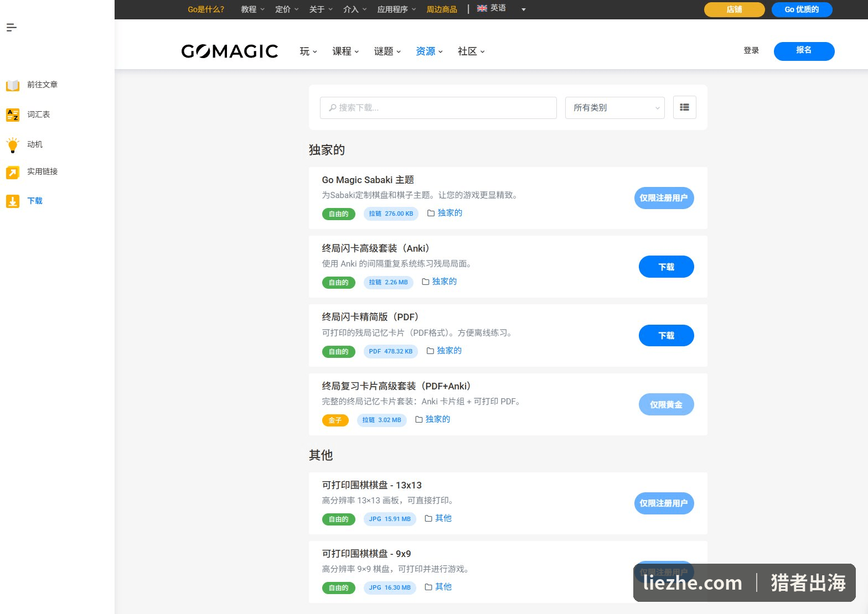868x614 pixels.
Task: Open the 社区 navigation menu
Action: tap(471, 51)
